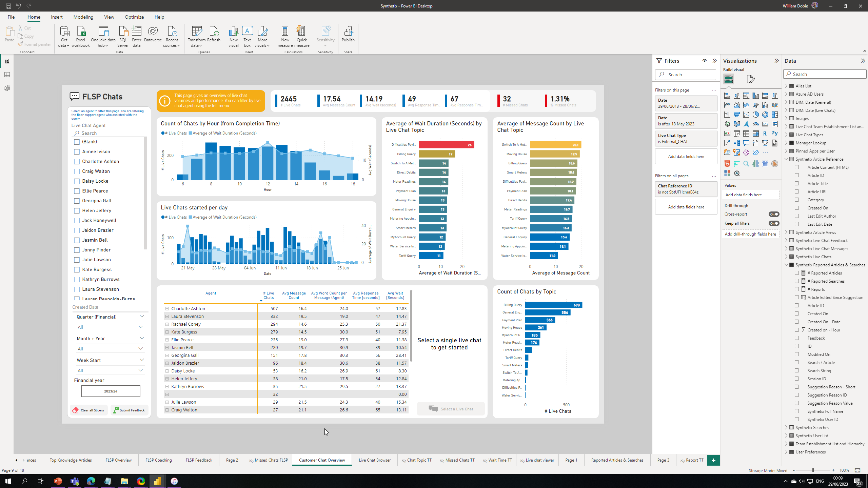Turn off the Keep all filters switch
The image size is (868, 488).
[774, 223]
